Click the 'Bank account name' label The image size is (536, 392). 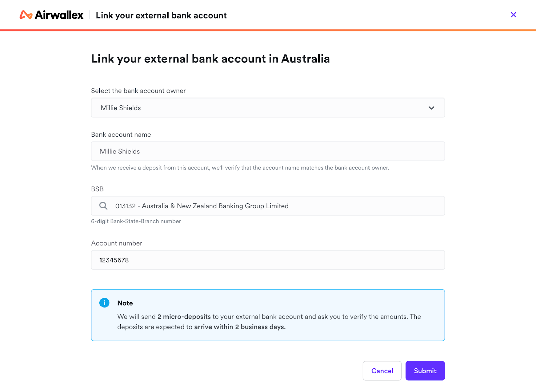(121, 134)
